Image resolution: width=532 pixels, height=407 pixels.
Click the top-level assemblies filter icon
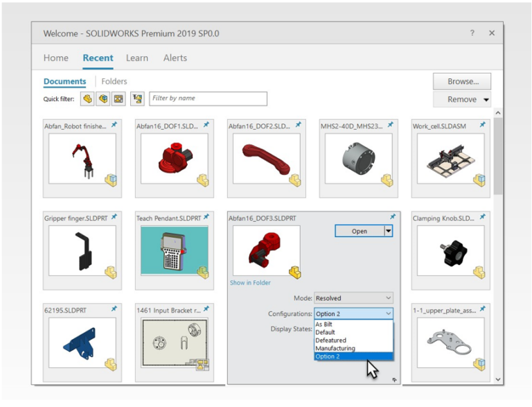(137, 99)
